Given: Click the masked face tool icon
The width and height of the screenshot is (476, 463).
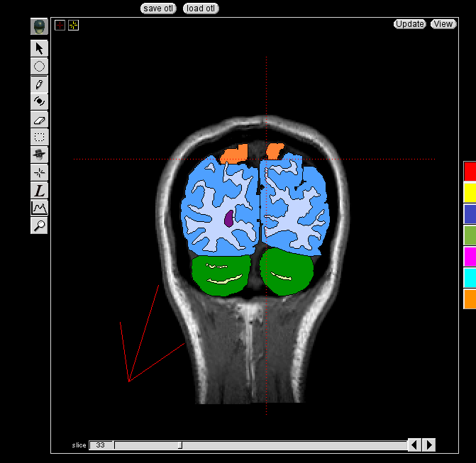Looking at the screenshot, I should pyautogui.click(x=39, y=154).
